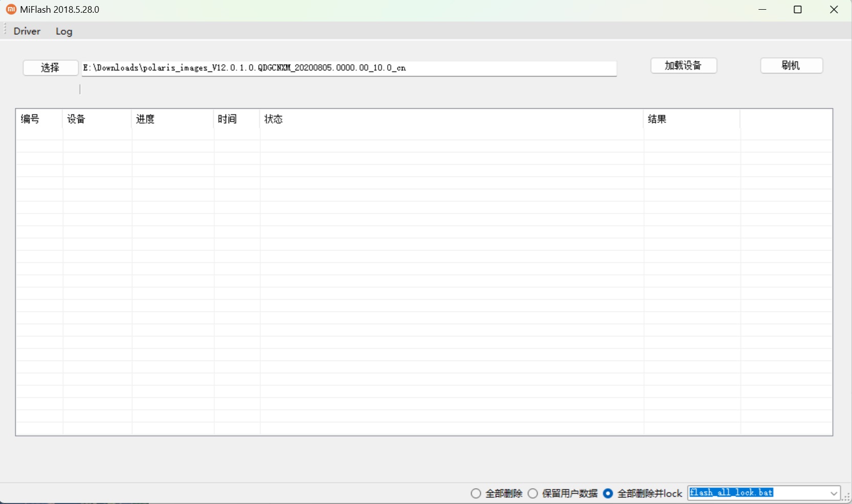Click the 加载设备 button to load devices
The height and width of the screenshot is (504, 852).
pos(684,65)
